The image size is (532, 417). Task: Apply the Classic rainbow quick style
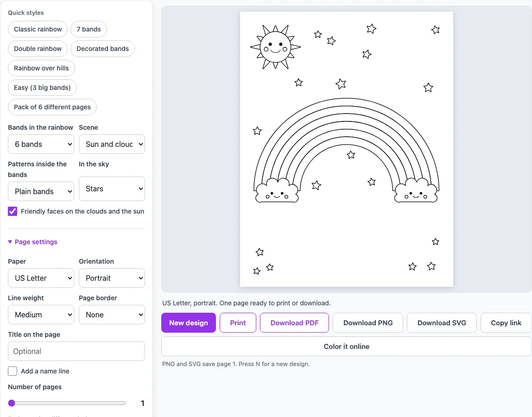point(38,29)
